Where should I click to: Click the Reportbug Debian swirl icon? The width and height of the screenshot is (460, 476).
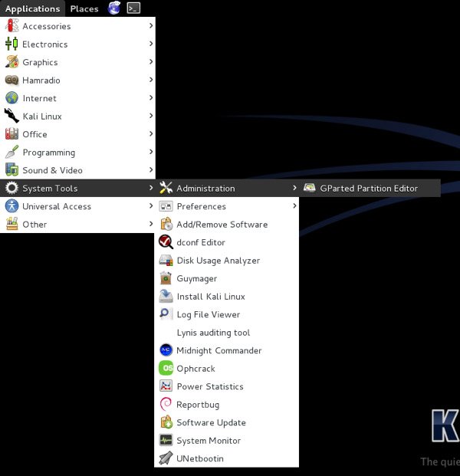166,405
